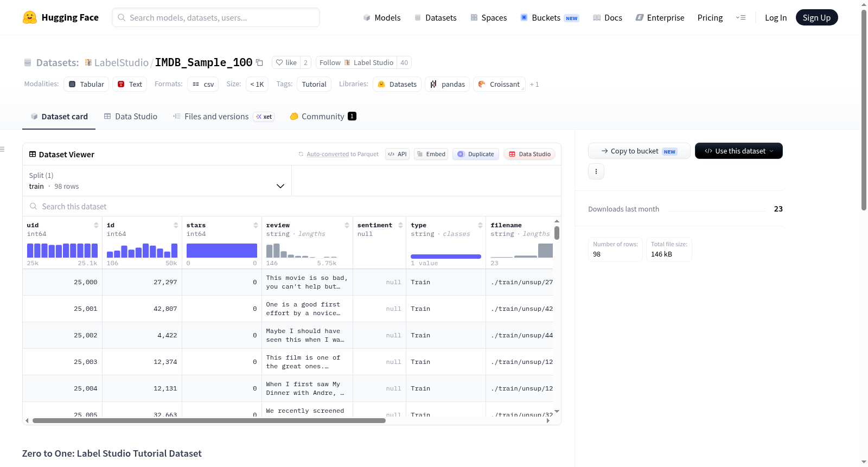Click the table's vertical scrollbar thumb

557,233
